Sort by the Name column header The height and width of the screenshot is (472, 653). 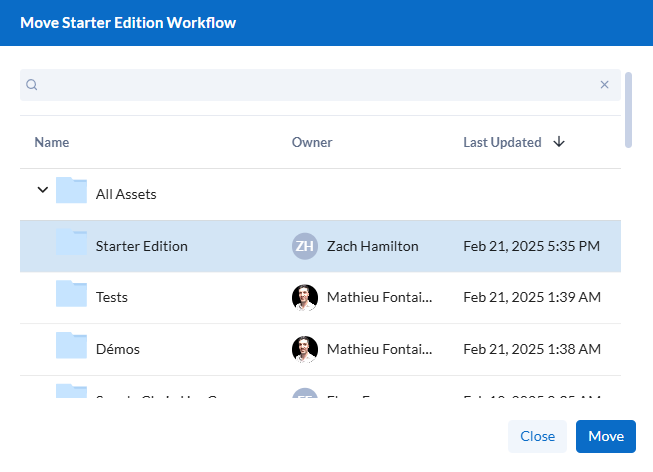tap(52, 142)
